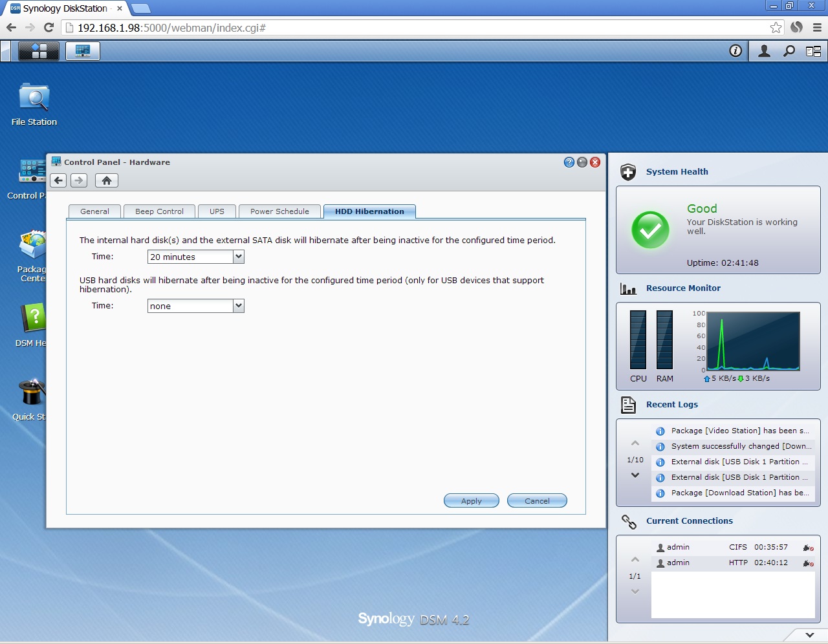Apply the HDD Hibernation settings
This screenshot has width=828, height=644.
[x=471, y=500]
